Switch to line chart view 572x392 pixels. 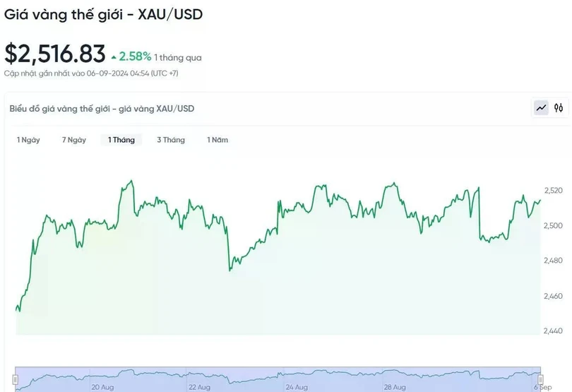(x=541, y=108)
